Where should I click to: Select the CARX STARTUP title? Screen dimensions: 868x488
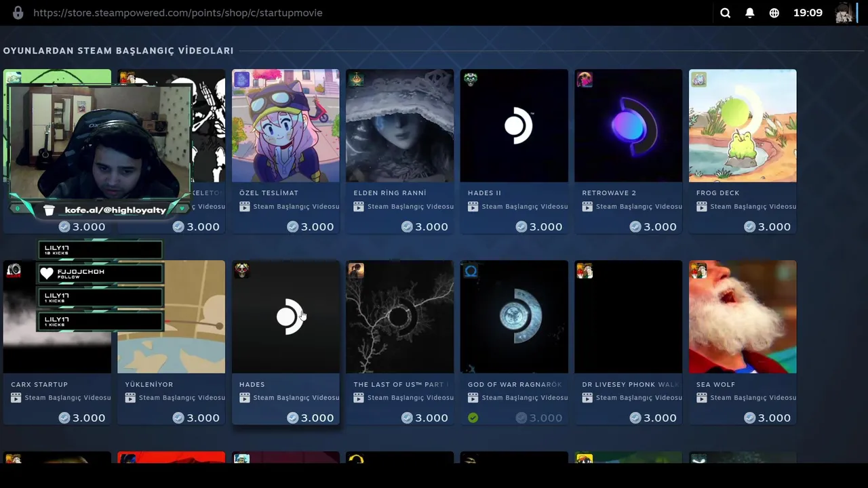point(39,384)
